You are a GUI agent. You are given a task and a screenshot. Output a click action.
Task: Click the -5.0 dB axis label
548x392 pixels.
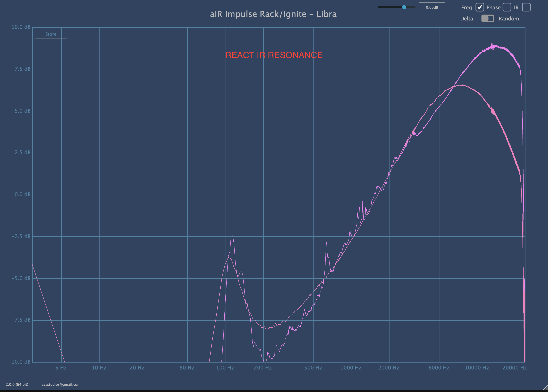(x=21, y=278)
